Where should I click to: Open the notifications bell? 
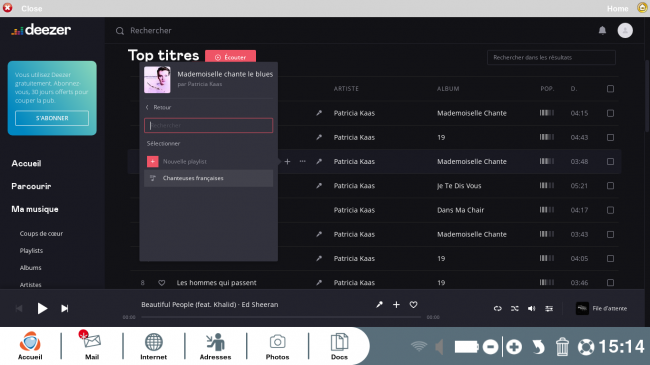602,30
